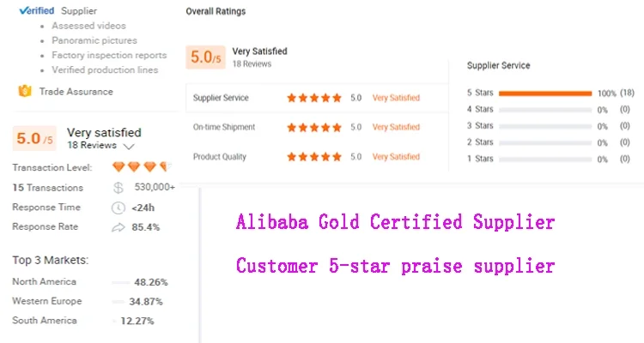Screen dimensions: 644x343
Task: Select the On-time Shipment rating row
Action: (317, 127)
